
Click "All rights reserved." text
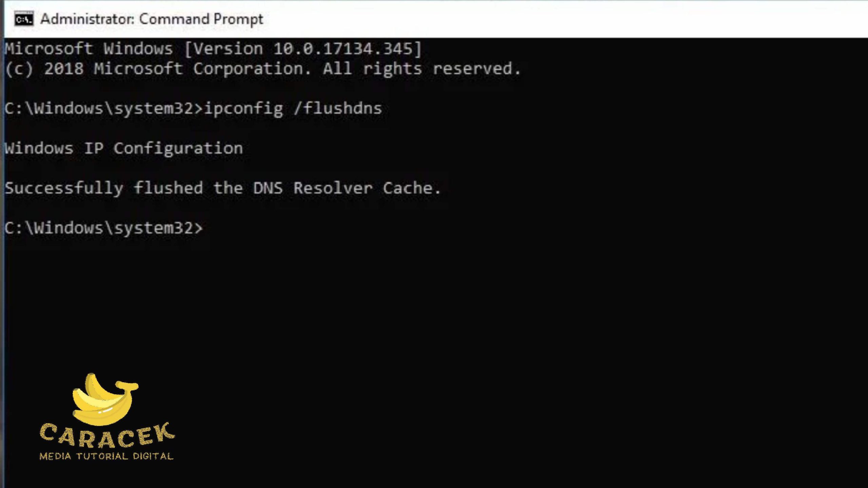point(421,69)
